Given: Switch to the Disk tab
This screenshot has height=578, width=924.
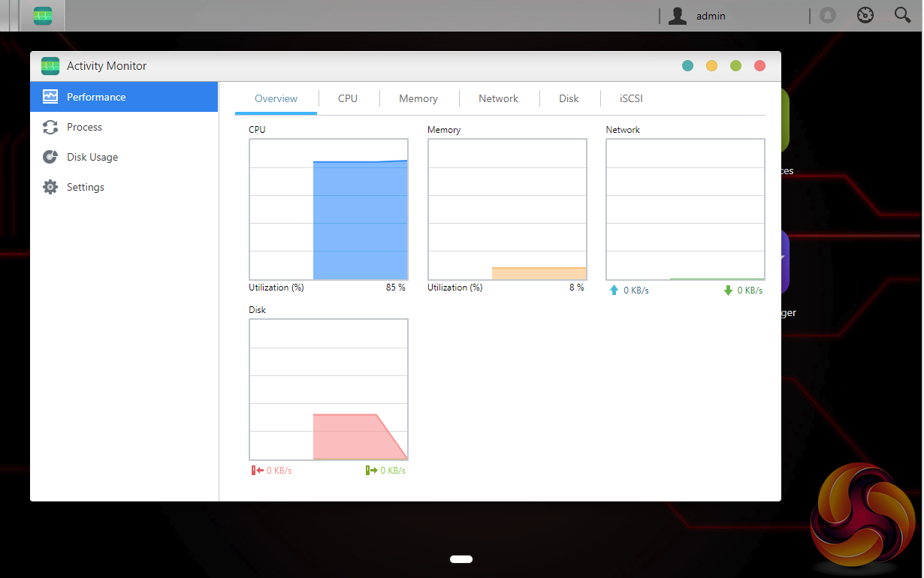Looking at the screenshot, I should pyautogui.click(x=569, y=98).
